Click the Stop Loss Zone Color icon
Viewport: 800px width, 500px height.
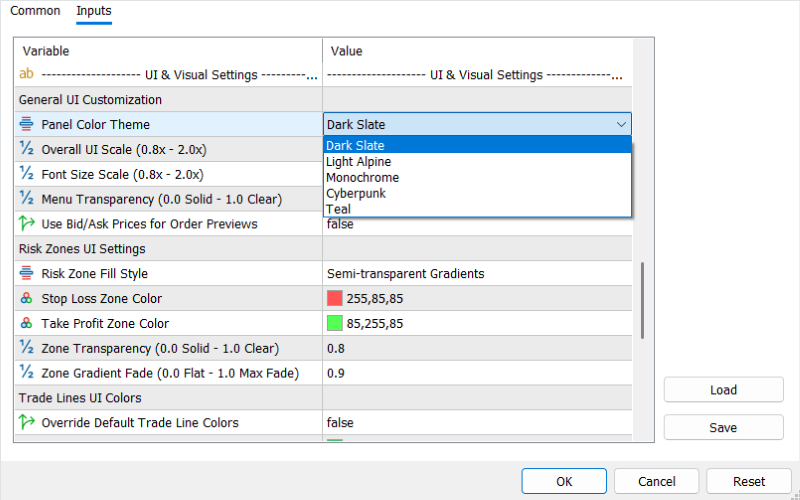click(27, 298)
